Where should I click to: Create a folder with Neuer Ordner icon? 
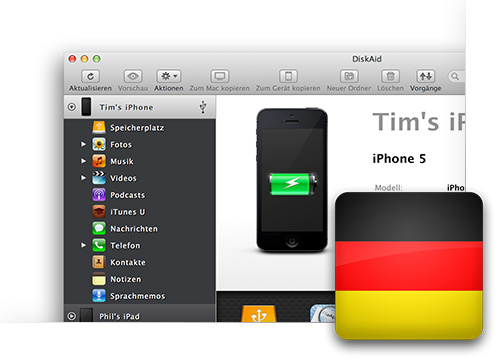(x=349, y=76)
